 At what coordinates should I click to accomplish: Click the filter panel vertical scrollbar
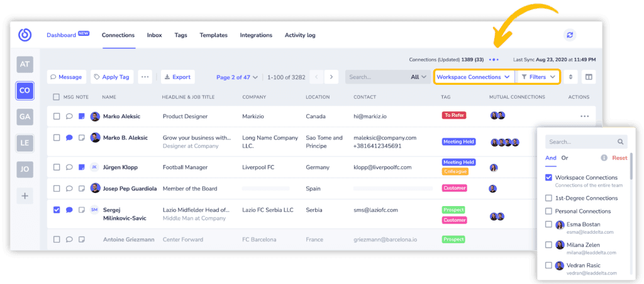pyautogui.click(x=631, y=166)
